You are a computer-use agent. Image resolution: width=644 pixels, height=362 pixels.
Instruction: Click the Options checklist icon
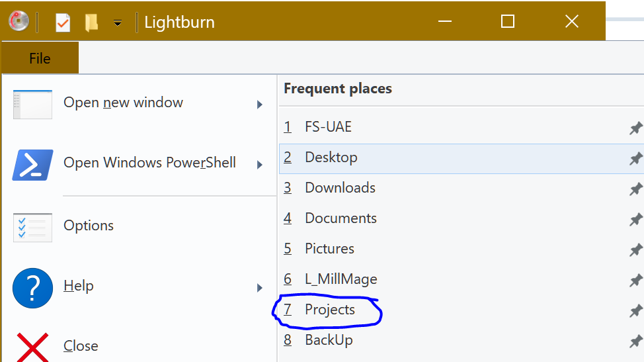click(x=32, y=227)
